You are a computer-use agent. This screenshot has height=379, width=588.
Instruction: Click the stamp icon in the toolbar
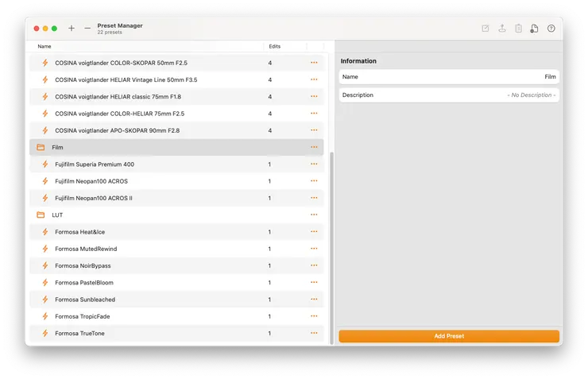click(x=501, y=28)
